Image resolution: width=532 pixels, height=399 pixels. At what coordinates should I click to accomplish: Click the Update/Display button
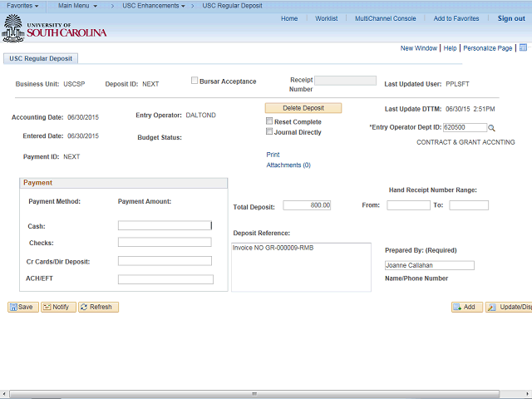[x=509, y=307]
